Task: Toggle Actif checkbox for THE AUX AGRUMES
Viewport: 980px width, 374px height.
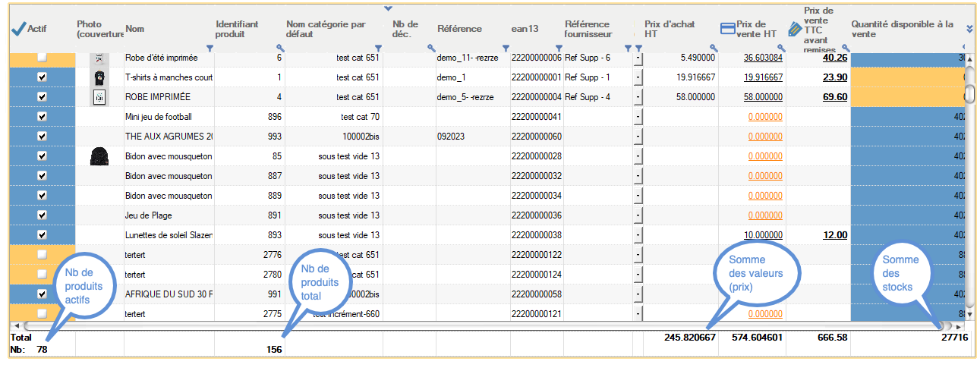Action: coord(43,137)
